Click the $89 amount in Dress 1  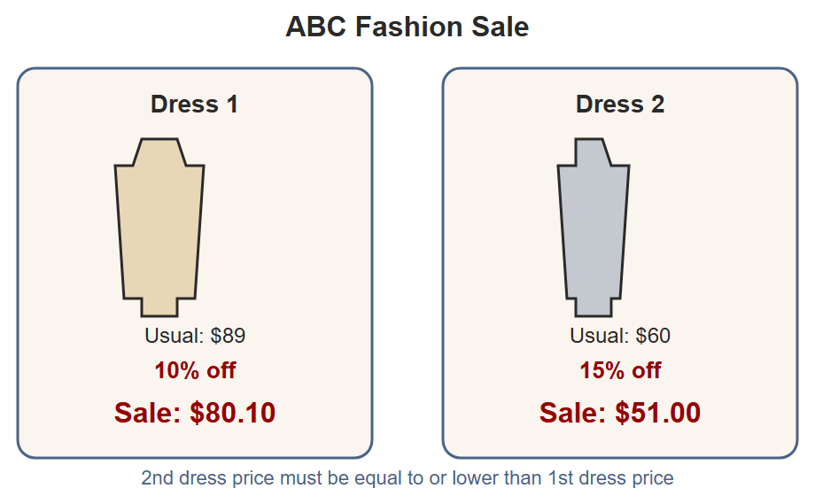click(229, 336)
